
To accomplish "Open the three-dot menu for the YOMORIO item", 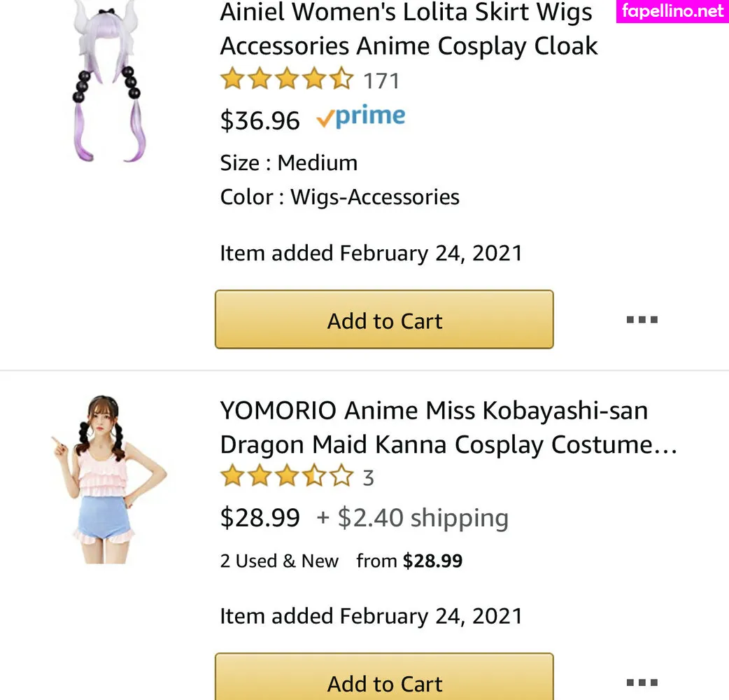I will (642, 682).
